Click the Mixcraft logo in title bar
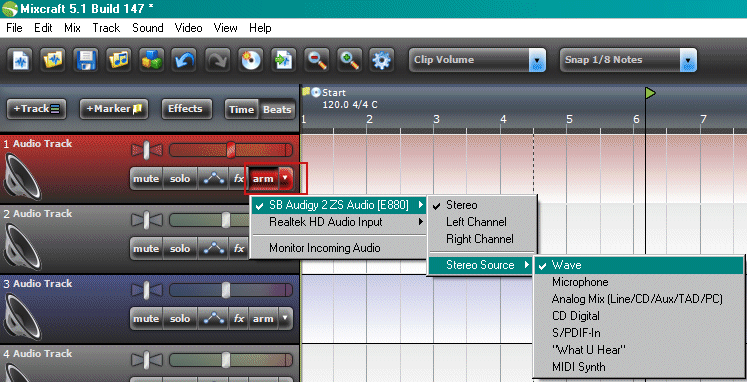Screen dimensions: 747x382 [10, 9]
